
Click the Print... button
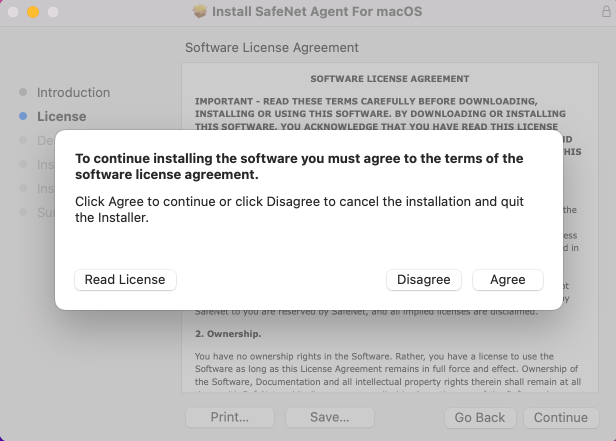pos(229,417)
